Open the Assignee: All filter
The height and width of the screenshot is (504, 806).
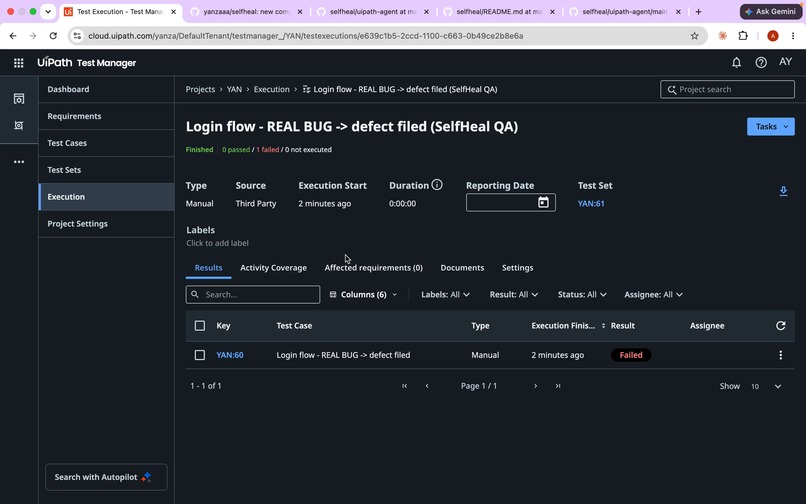click(x=653, y=295)
